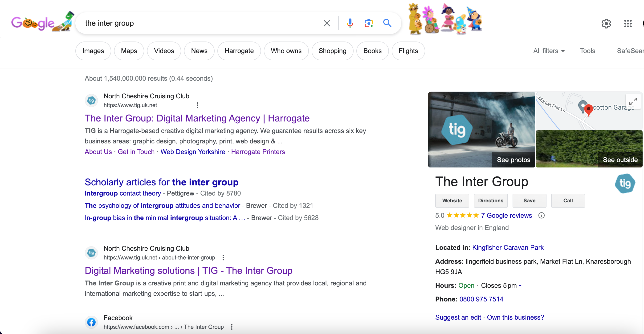
Task: Select the Books filter chip
Action: click(x=372, y=51)
